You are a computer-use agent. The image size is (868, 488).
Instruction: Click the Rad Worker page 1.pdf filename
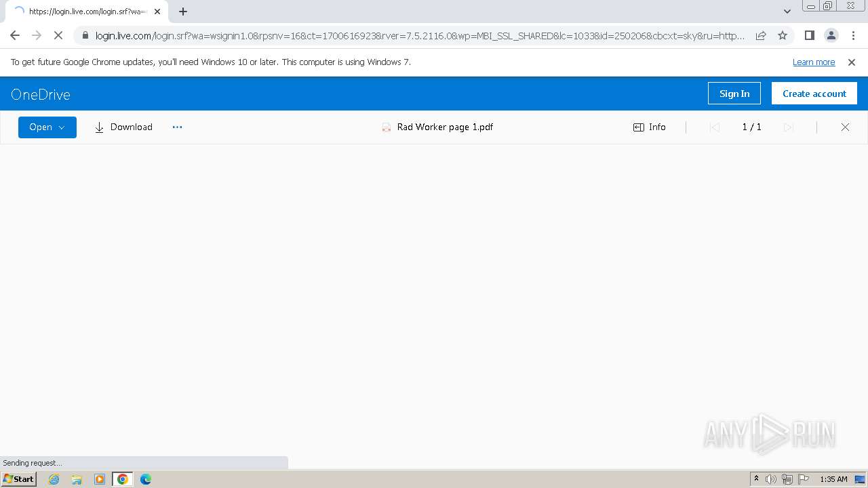(445, 127)
